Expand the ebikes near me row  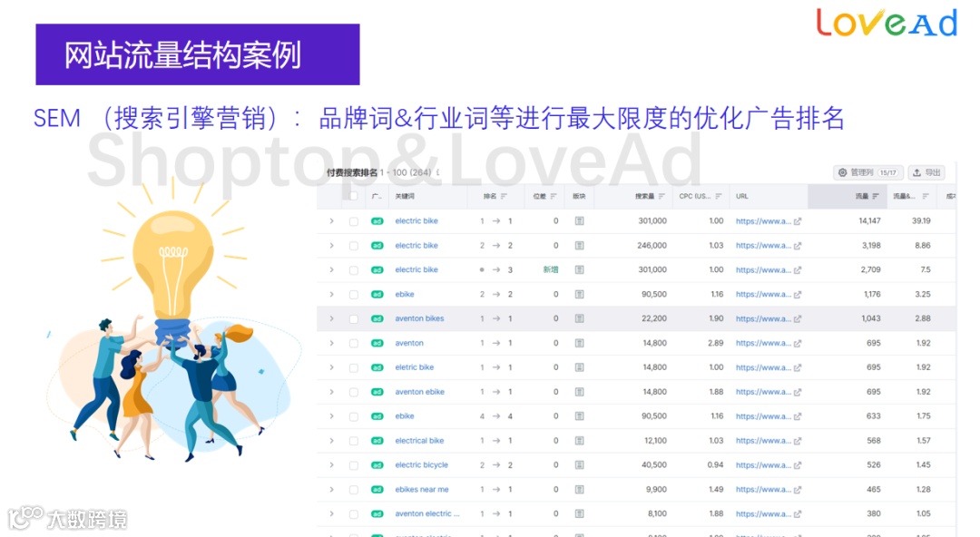tap(332, 490)
